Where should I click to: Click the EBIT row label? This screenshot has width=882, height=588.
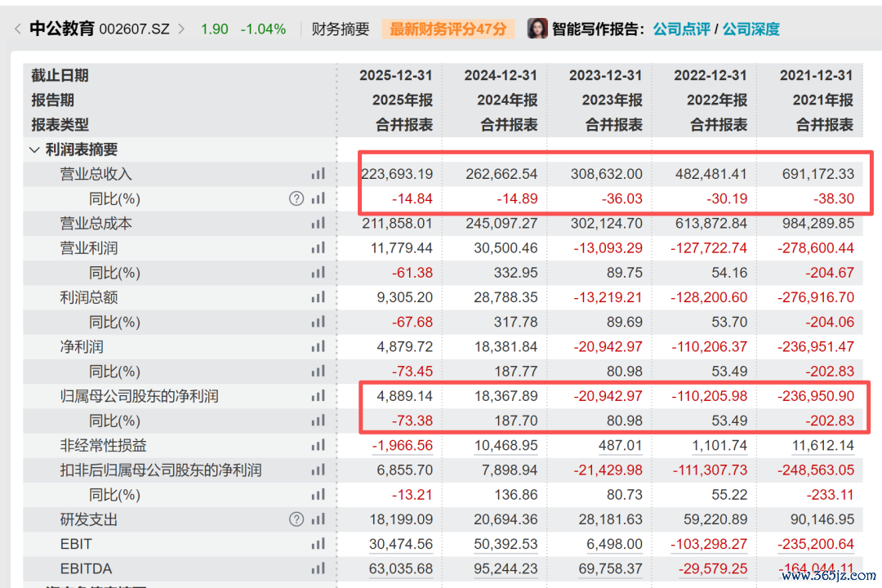coord(76,544)
